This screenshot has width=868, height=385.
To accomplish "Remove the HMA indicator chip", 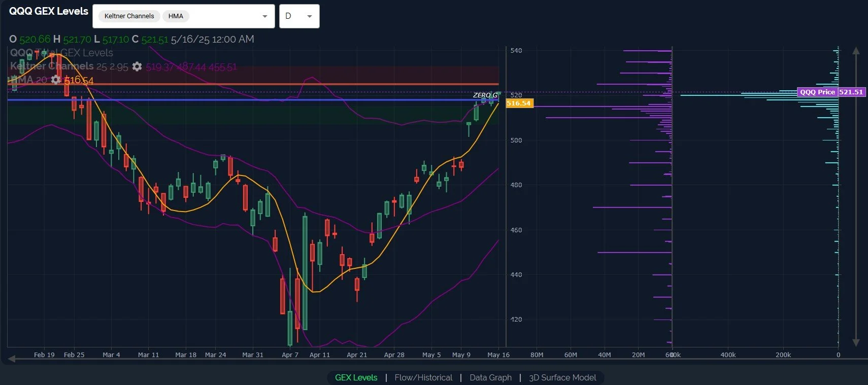I will coord(176,16).
